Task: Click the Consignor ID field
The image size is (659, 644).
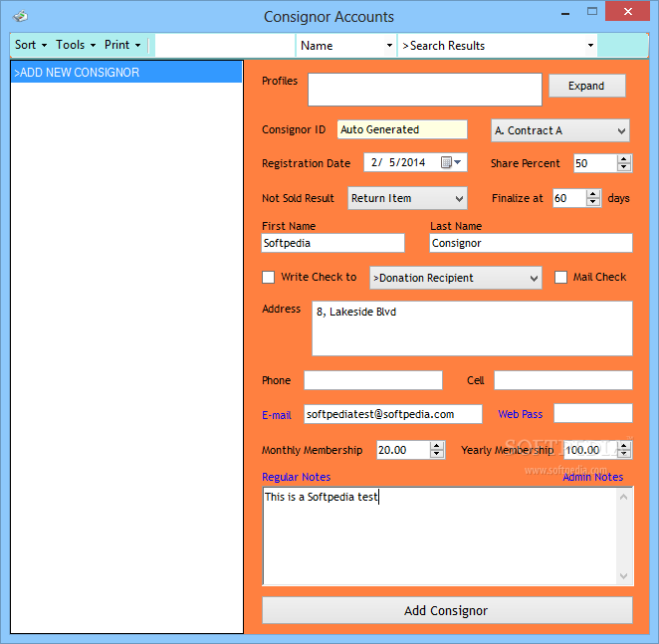Action: coord(402,129)
